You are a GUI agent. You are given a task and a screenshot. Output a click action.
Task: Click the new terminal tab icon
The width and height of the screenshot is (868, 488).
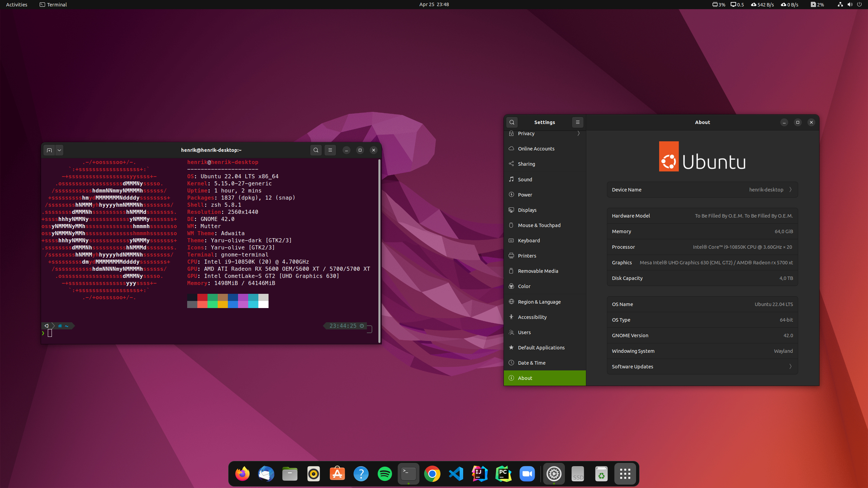(x=49, y=150)
